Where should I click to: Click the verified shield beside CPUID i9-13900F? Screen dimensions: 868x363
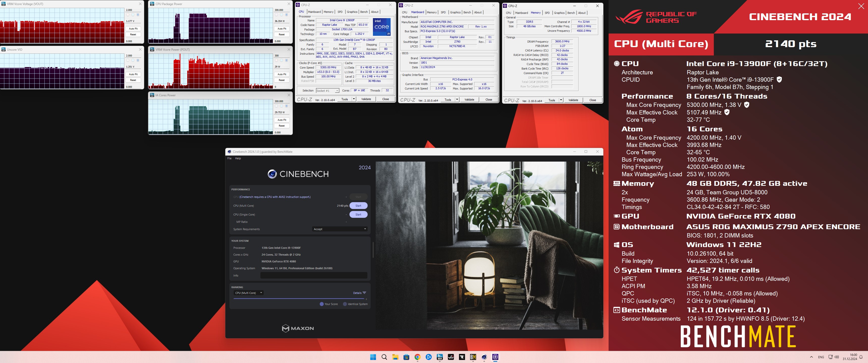(x=779, y=79)
